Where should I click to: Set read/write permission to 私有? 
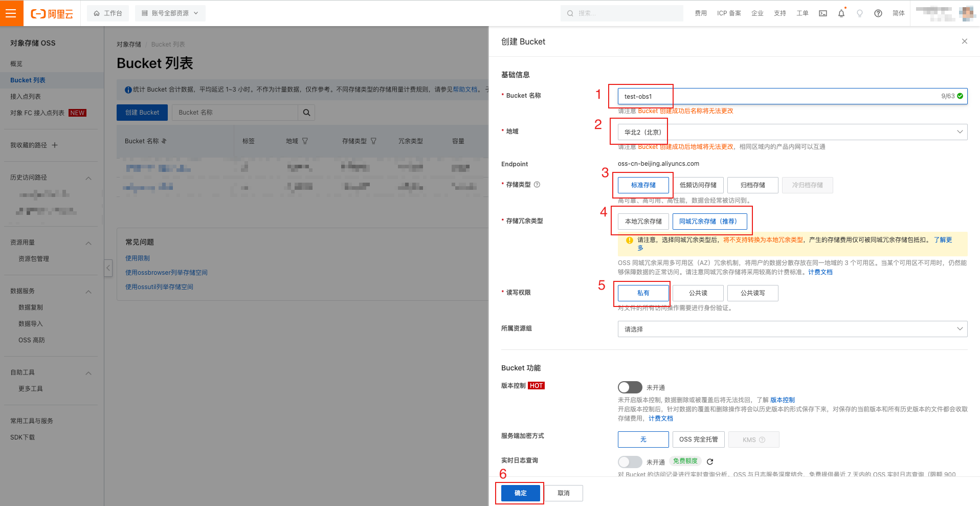643,293
